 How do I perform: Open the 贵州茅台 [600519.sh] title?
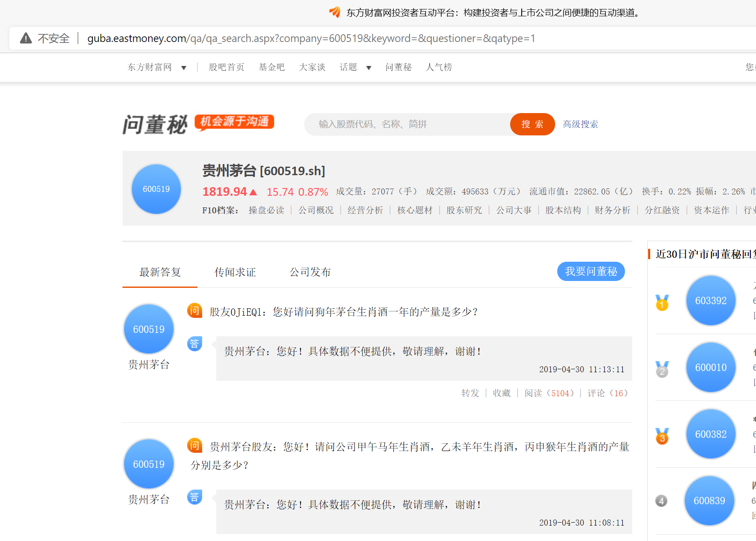pos(264,171)
